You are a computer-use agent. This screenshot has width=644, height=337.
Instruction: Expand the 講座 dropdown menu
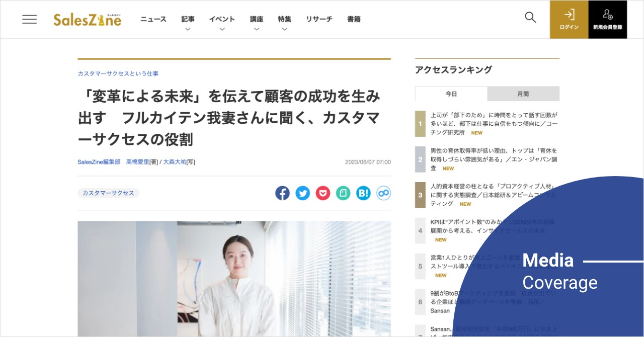[257, 23]
